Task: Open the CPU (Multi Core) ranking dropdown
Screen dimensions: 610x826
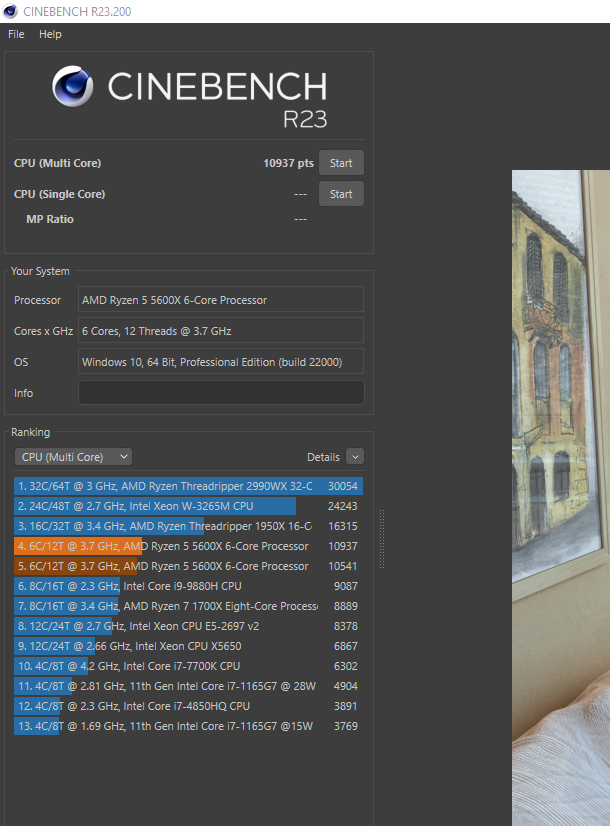Action: 73,457
